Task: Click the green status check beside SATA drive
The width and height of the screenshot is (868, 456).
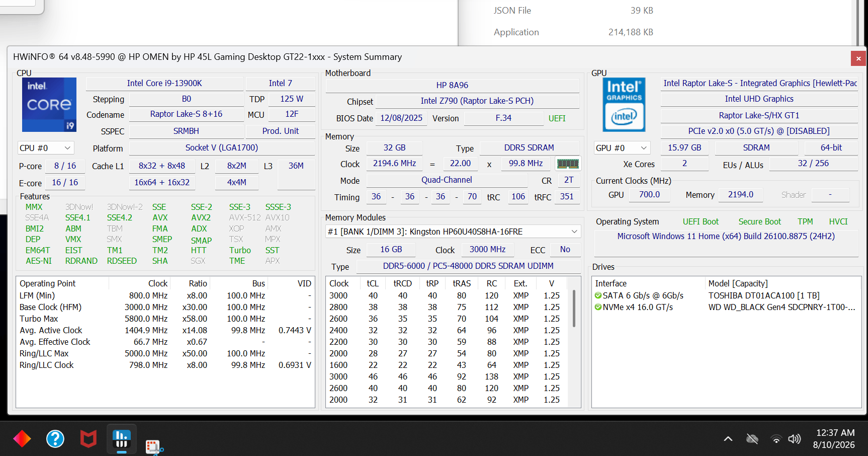Action: [598, 295]
